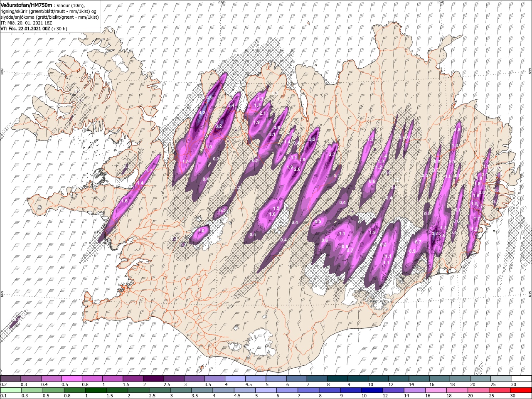Click the '15W' longitude label
The width and height of the screenshot is (532, 399).
coord(440,2)
